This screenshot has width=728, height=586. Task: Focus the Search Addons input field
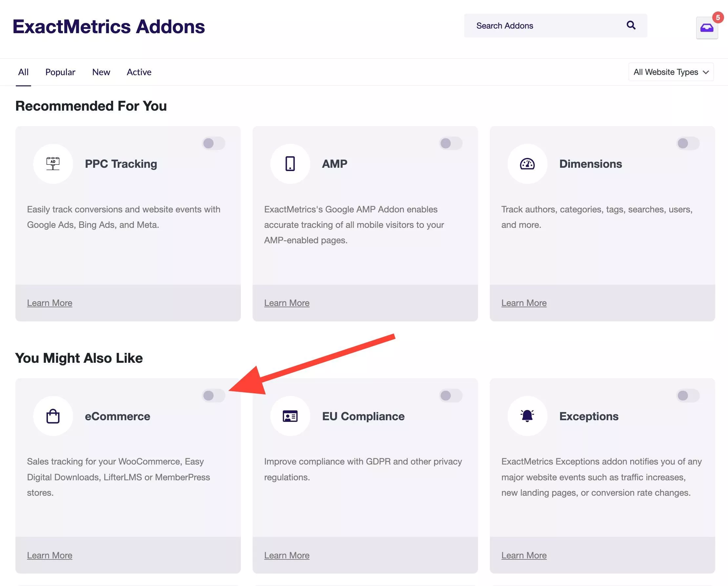coord(555,26)
